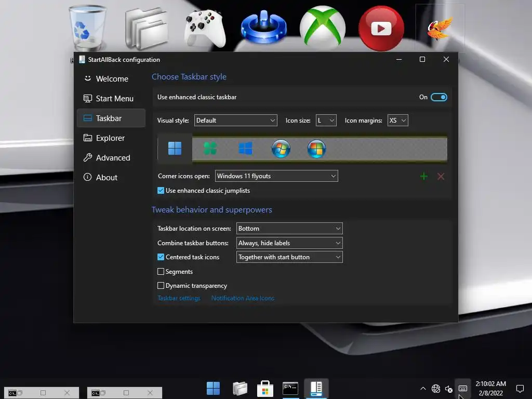Click the StartAllBack title bar icon

tap(82, 59)
